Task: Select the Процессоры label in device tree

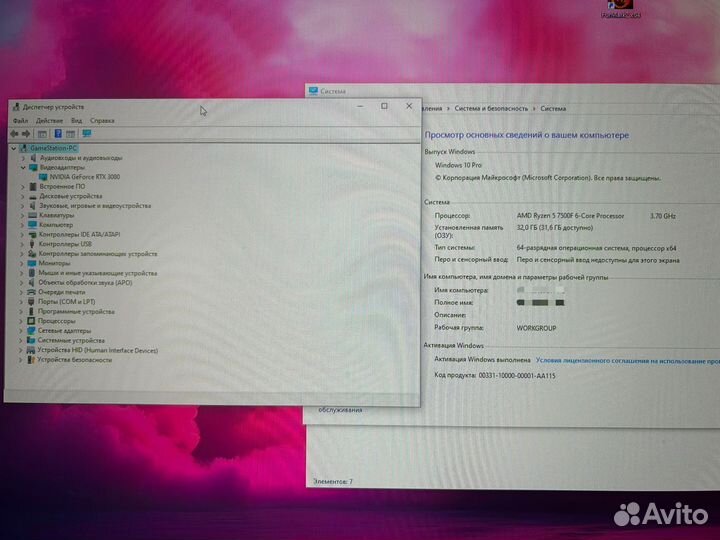Action: click(56, 321)
